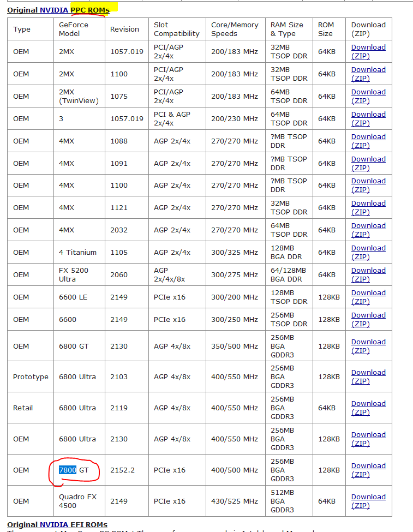This screenshot has height=532, width=413.
Task: Download ZIP for 4MX revision 2032
Action: pos(368,230)
